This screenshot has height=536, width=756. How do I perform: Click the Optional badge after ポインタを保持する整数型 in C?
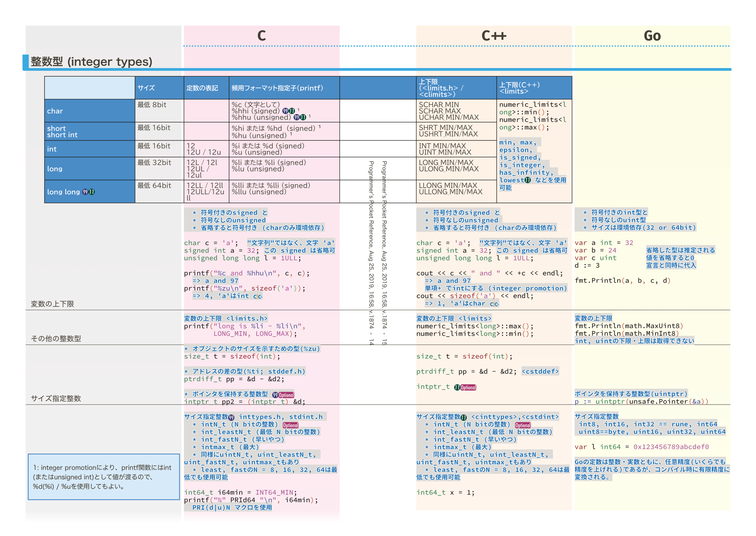286,395
